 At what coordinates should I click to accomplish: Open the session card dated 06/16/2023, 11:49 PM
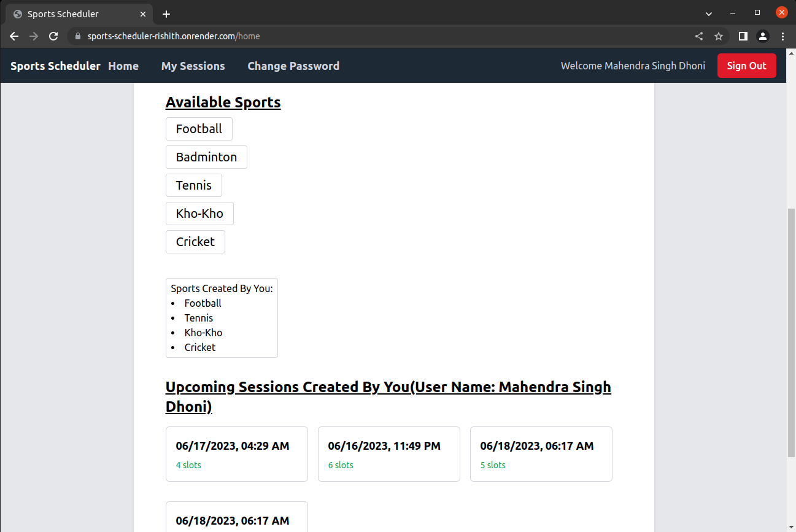pos(388,454)
